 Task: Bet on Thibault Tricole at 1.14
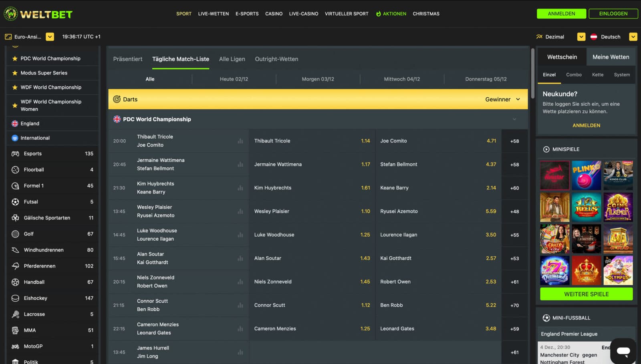(x=312, y=141)
